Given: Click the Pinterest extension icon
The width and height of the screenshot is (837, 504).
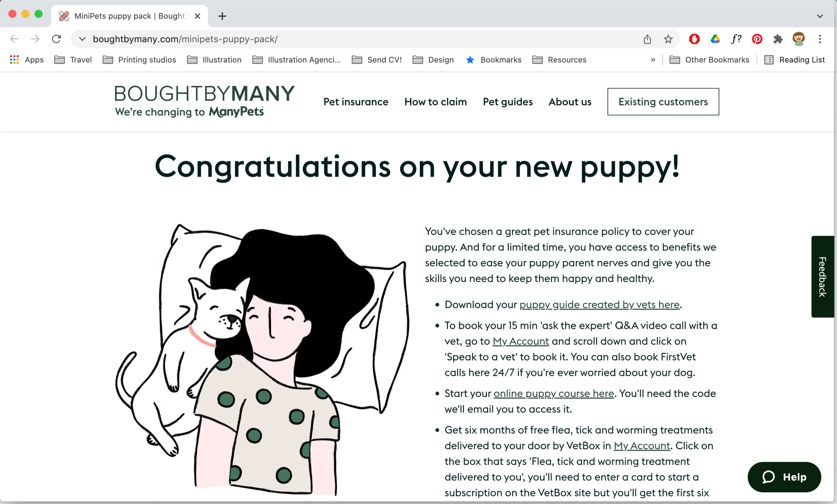Looking at the screenshot, I should point(757,39).
